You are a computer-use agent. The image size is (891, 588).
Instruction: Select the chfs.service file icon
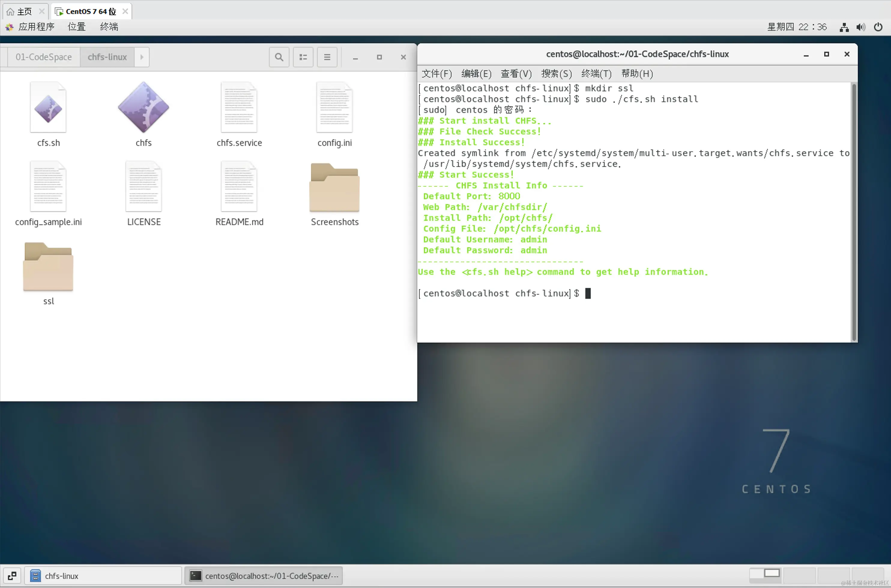click(x=239, y=107)
